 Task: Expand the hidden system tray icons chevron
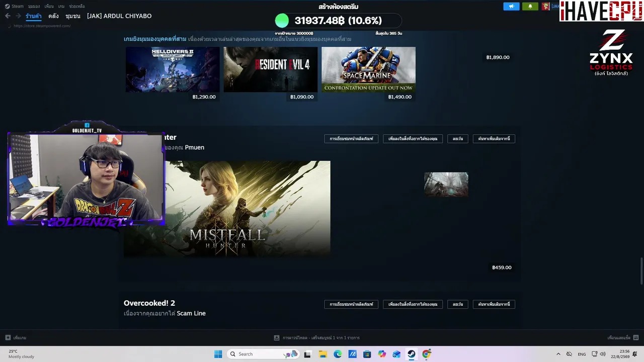tap(558, 354)
